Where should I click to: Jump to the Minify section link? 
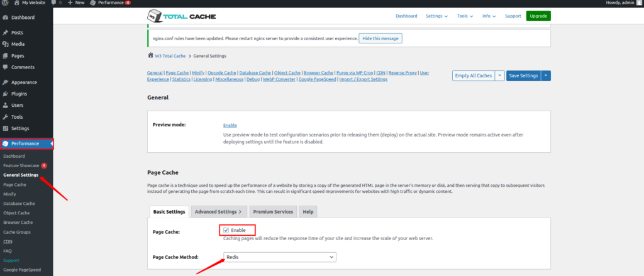coord(198,73)
